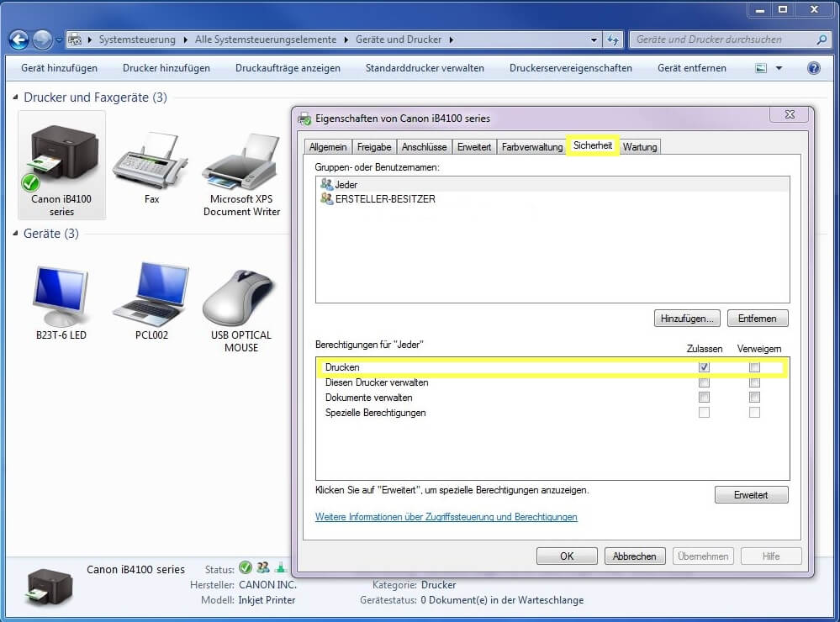Select the Microsoft XPS Document Writer icon

click(x=241, y=161)
